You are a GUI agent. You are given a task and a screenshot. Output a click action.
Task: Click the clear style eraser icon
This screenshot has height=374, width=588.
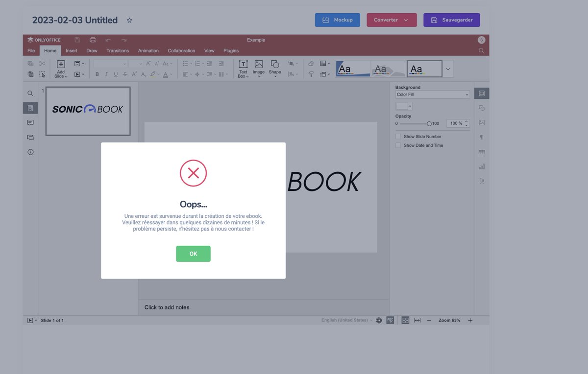(311, 64)
